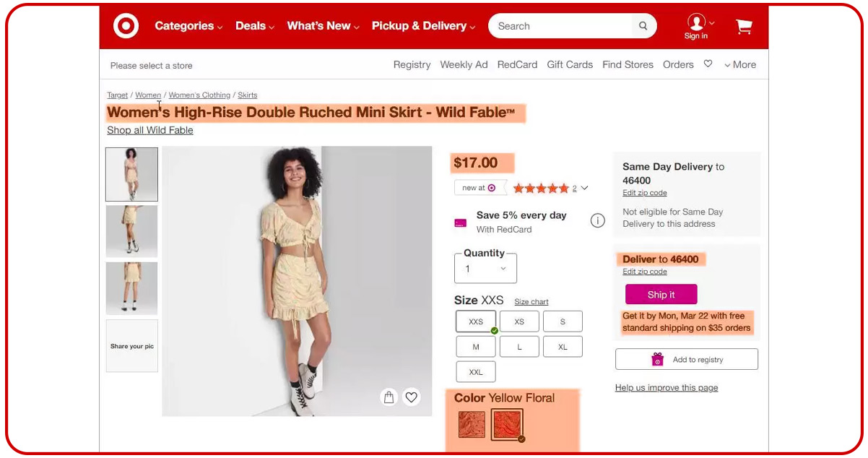Select size M
Image resolution: width=868 pixels, height=458 pixels.
pos(476,347)
